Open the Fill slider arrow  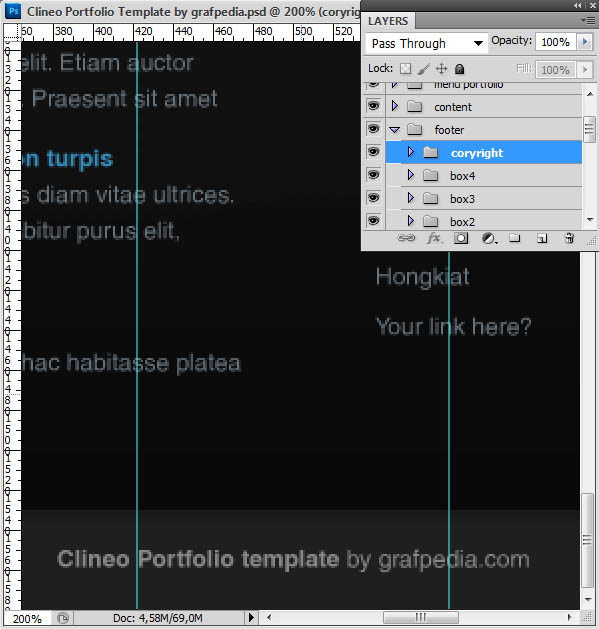click(585, 69)
